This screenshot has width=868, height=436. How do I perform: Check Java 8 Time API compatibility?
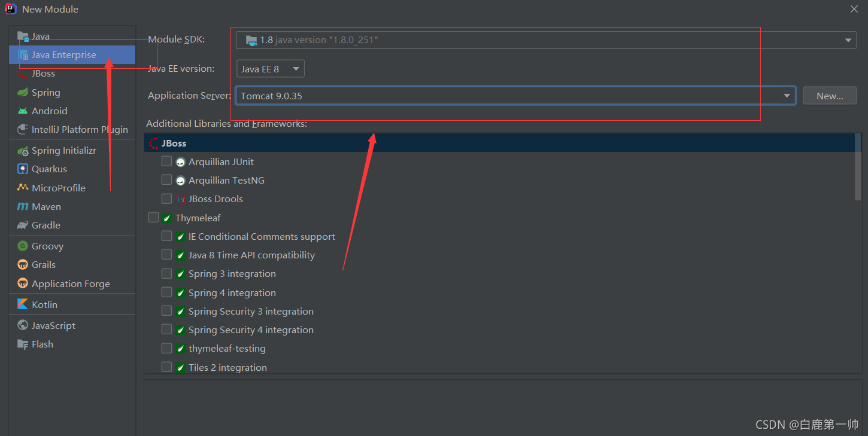[167, 255]
